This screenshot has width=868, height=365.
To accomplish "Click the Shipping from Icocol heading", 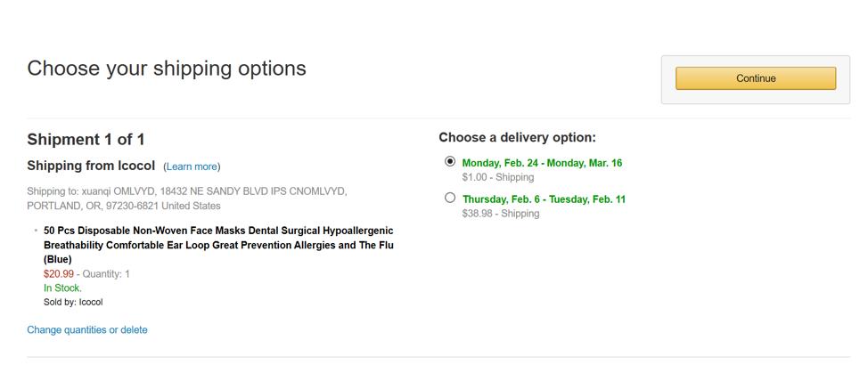I will (x=92, y=166).
